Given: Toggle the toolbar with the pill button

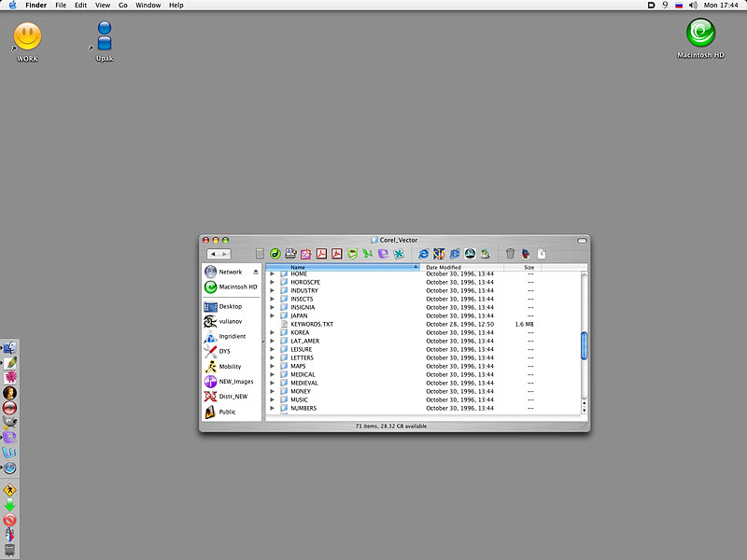Looking at the screenshot, I should pyautogui.click(x=582, y=241).
